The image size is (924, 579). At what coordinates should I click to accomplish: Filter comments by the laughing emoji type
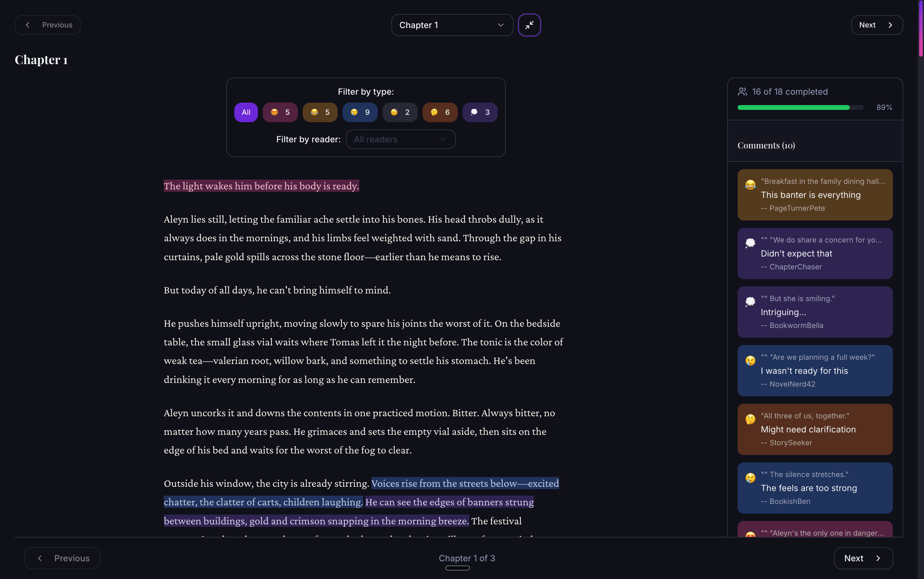(320, 112)
